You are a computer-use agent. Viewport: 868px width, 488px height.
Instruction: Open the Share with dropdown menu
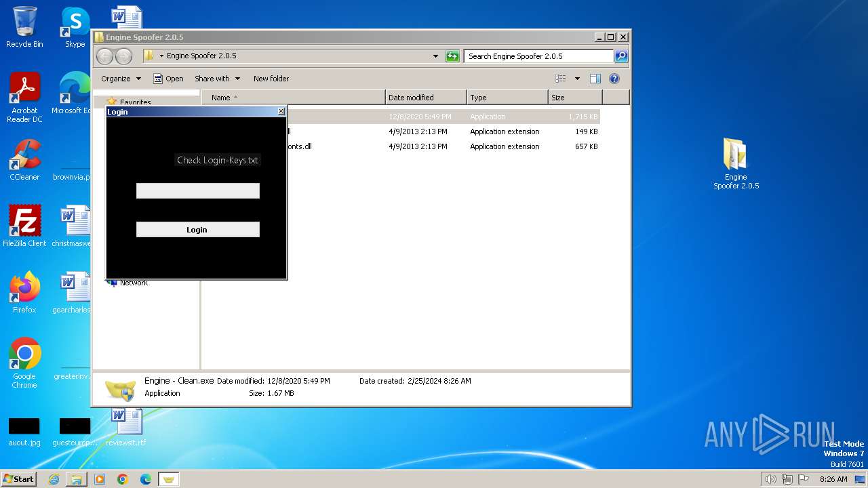(217, 79)
